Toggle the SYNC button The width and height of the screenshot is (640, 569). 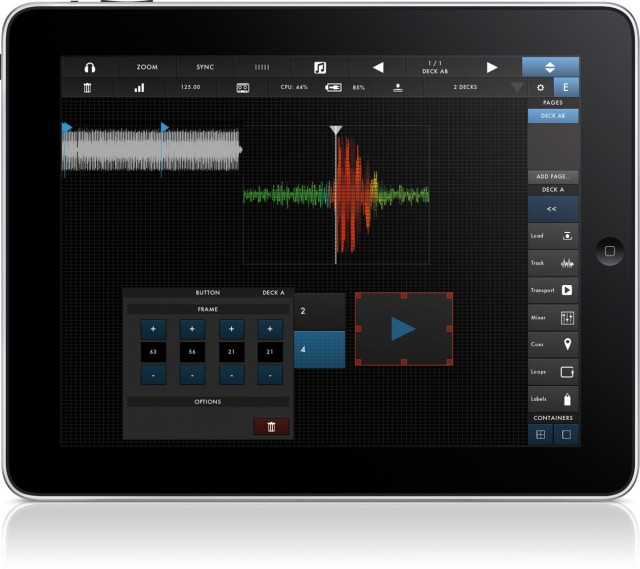pyautogui.click(x=205, y=67)
